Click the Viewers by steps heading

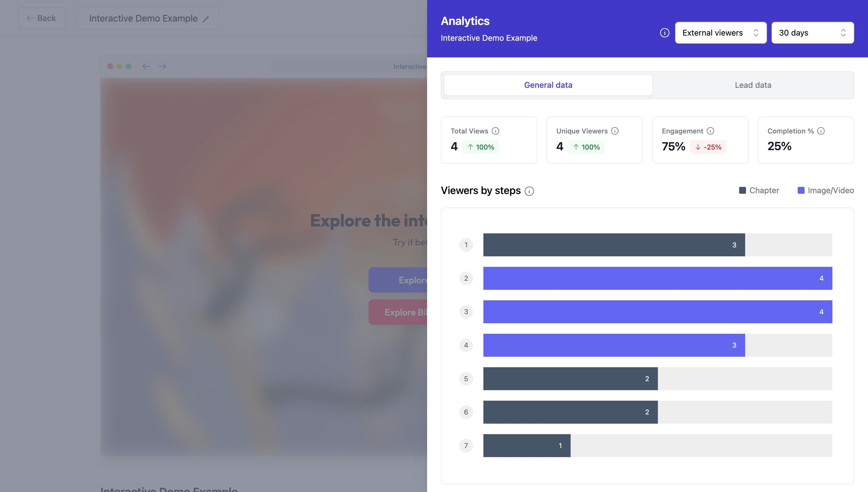[x=481, y=191]
